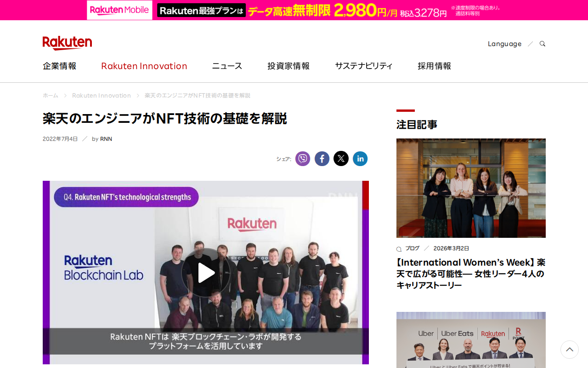
Task: Click the 注目記事 sidebar heading
Action: point(417,125)
